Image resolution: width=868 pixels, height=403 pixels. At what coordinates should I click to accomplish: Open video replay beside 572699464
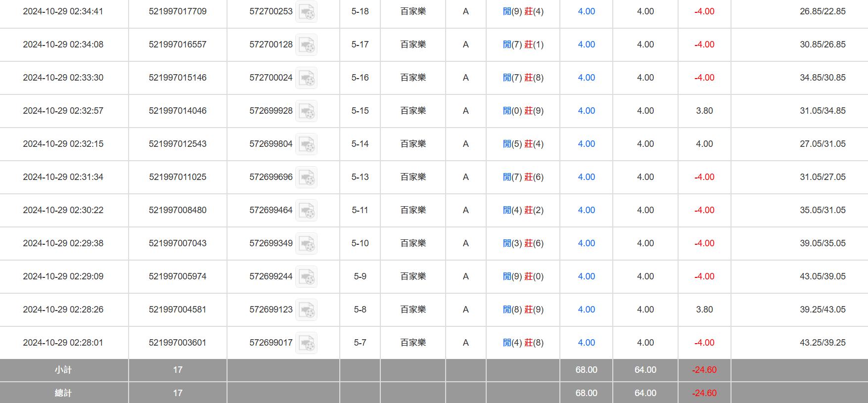[x=307, y=211]
